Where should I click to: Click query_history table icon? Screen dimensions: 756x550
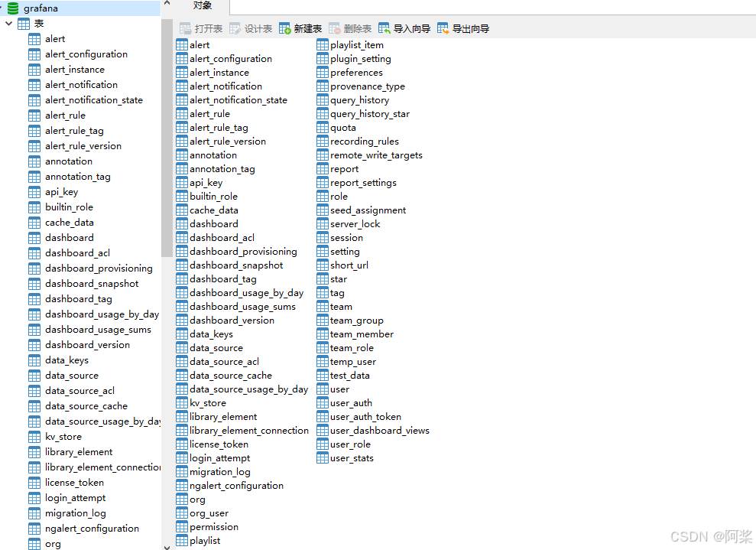[x=323, y=100]
